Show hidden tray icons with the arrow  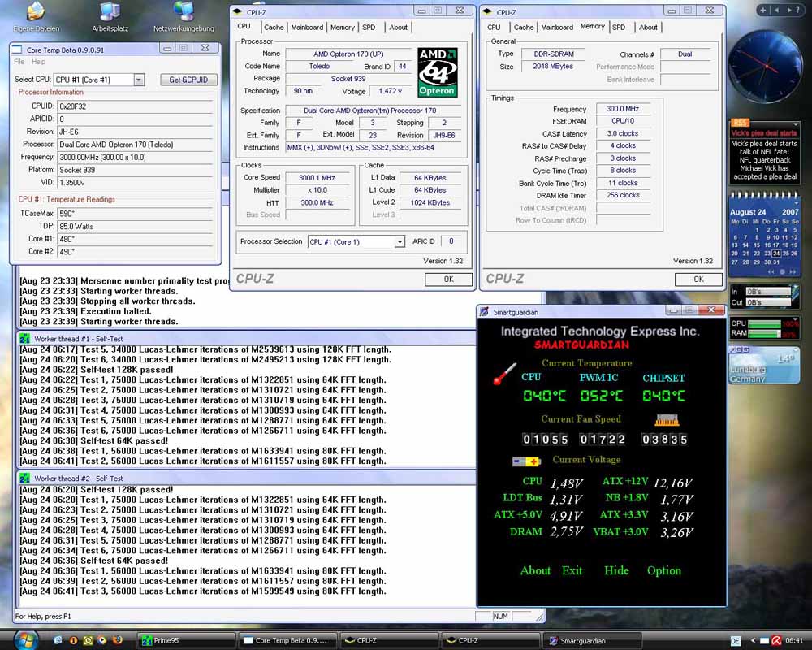point(753,641)
